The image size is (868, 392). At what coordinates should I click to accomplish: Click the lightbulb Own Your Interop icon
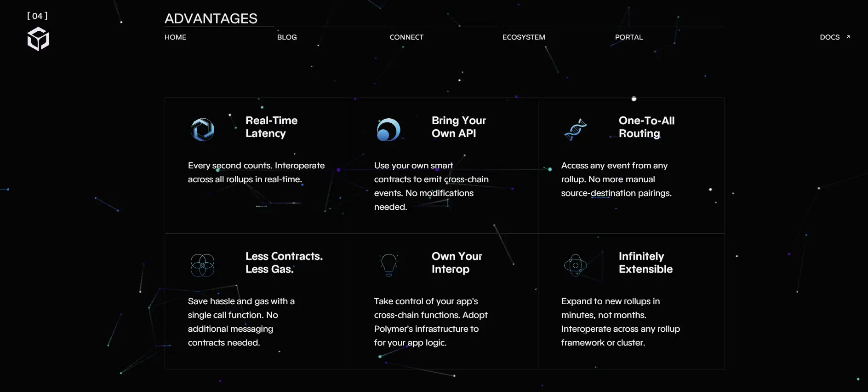coord(389,265)
